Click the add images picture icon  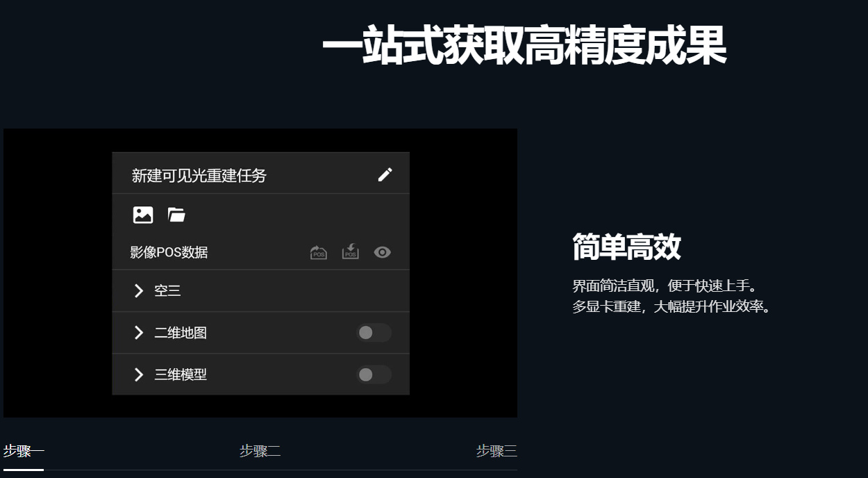pyautogui.click(x=143, y=215)
